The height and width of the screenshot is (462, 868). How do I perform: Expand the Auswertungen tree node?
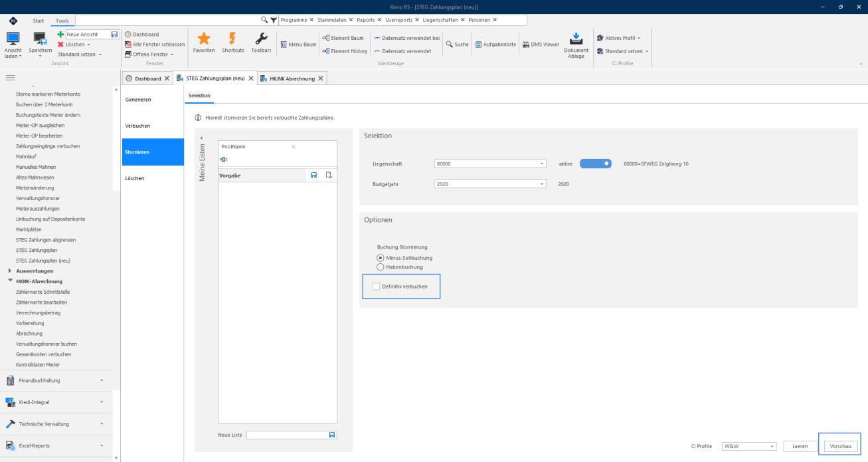click(x=9, y=271)
